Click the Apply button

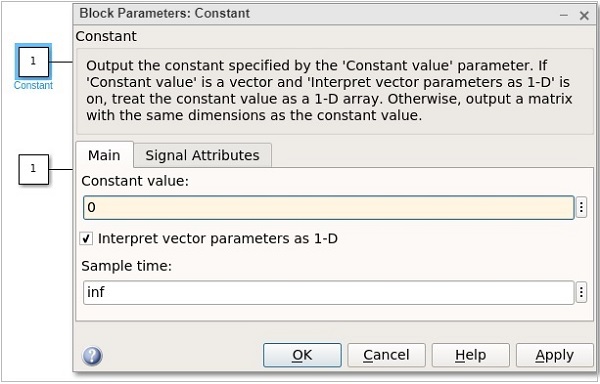[x=554, y=355]
